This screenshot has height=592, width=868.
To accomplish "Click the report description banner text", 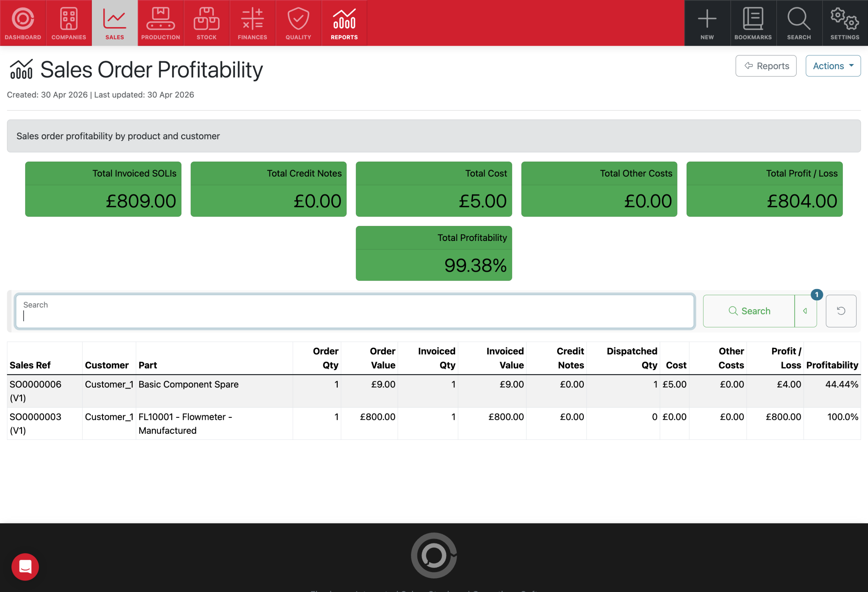I will point(118,136).
